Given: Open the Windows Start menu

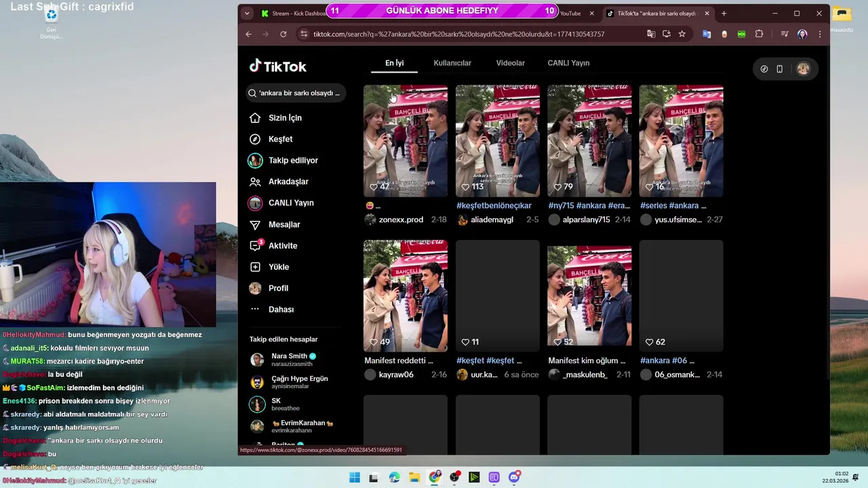Looking at the screenshot, I should click(x=355, y=477).
